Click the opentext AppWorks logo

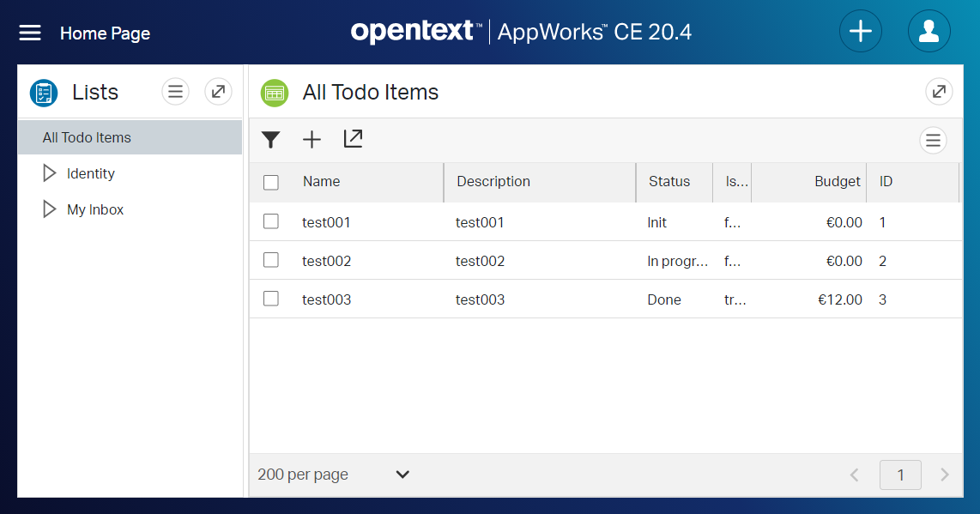pos(521,32)
